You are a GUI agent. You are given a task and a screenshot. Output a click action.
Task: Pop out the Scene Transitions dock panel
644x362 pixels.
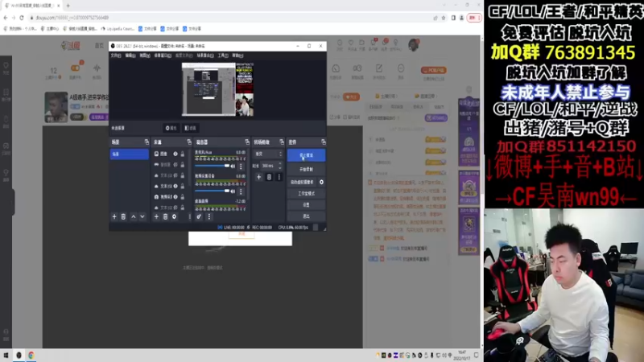click(x=281, y=142)
